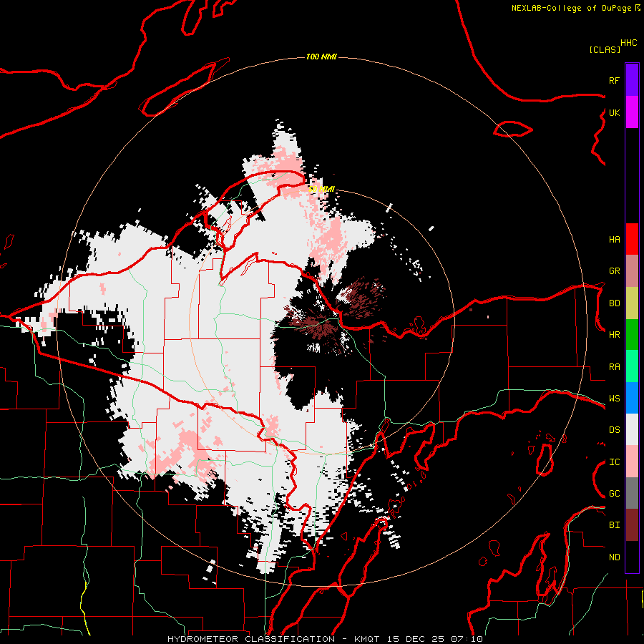Pick the RA light green swatch
The image size is (644, 644).
632,366
